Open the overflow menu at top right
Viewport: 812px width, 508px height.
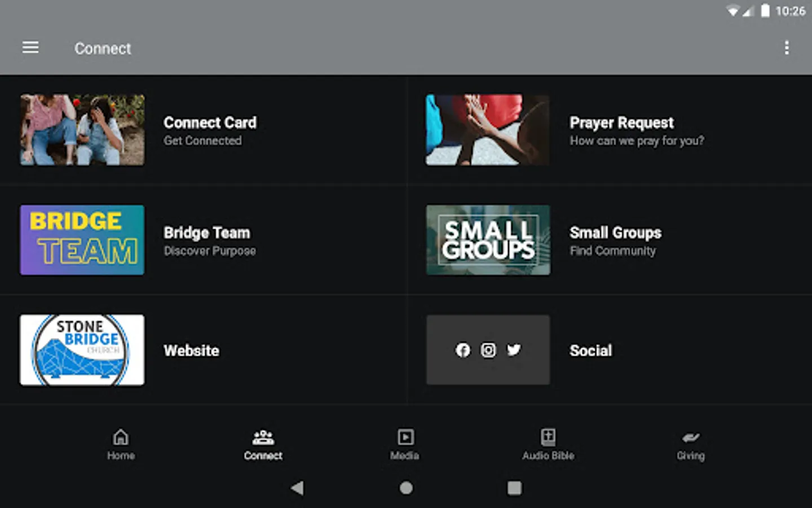pyautogui.click(x=787, y=49)
